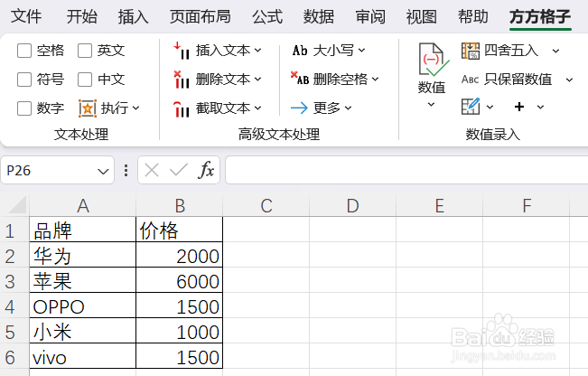
Task: Click the table-with-pen entry icon
Action: coord(471,107)
